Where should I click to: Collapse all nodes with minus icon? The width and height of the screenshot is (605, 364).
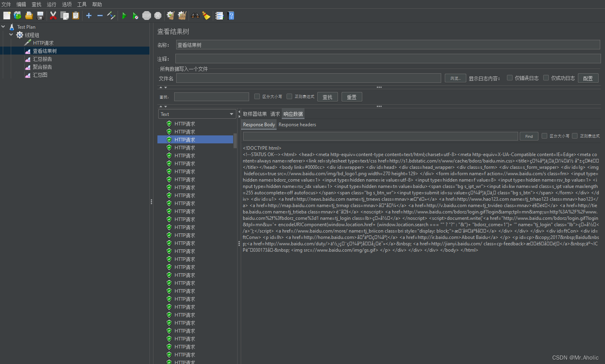tap(100, 16)
